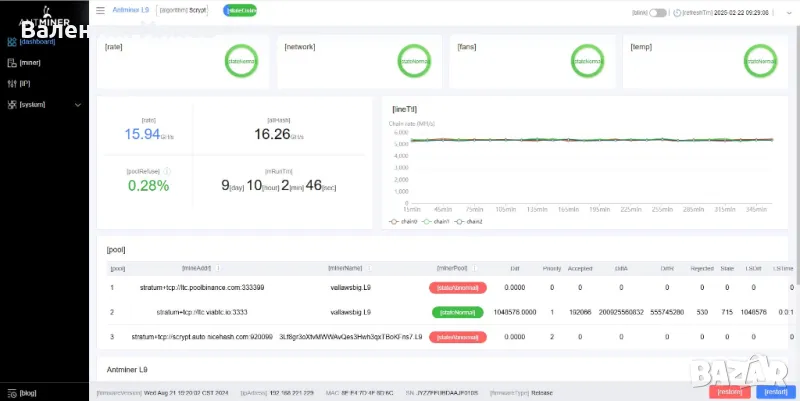Viewport: 800px width, 401px height.
Task: Toggle the blink switch
Action: point(657,13)
